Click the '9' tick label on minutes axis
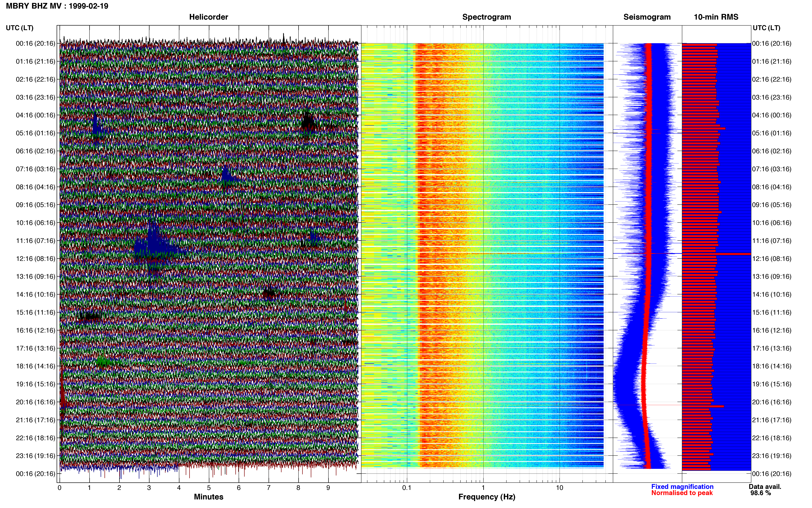This screenshot has width=812, height=508. click(328, 488)
